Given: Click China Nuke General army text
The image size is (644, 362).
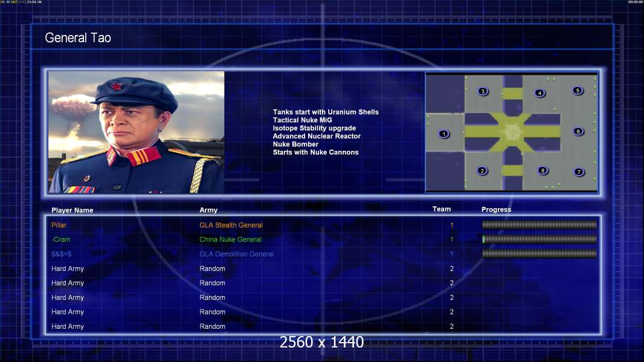Looking at the screenshot, I should [230, 240].
